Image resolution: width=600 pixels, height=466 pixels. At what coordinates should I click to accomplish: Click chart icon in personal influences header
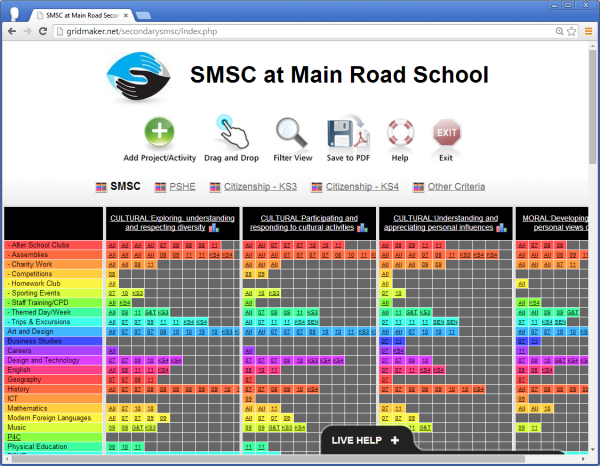coord(501,228)
